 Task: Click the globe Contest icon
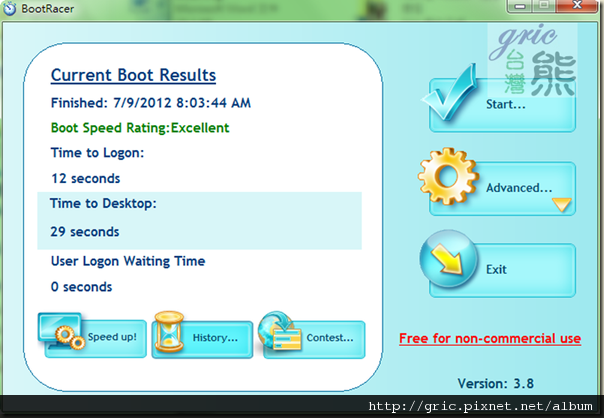point(279,331)
